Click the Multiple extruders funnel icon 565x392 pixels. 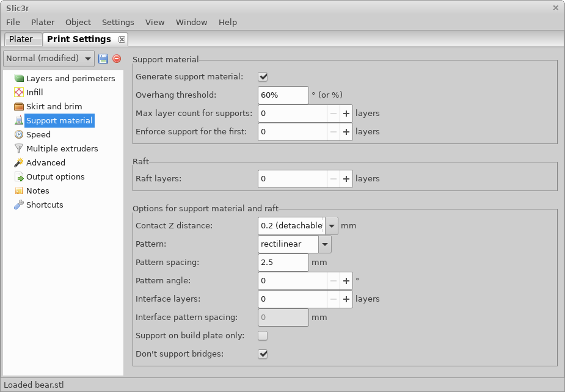(19, 148)
